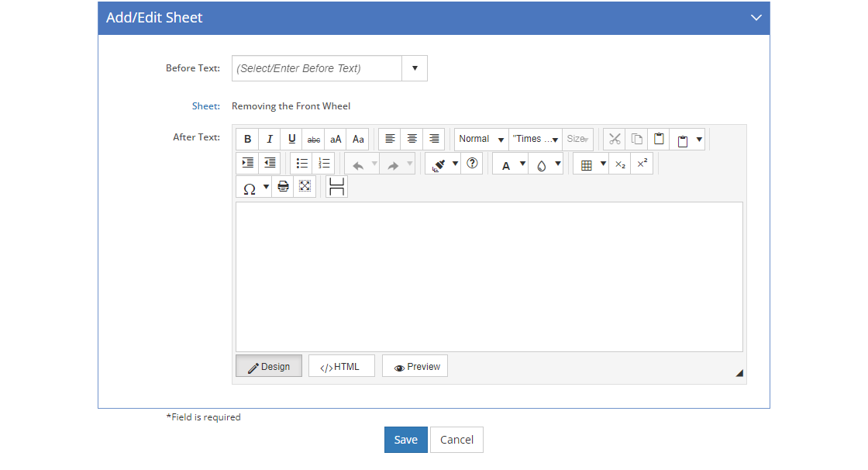Click the paste options clipboard icon
This screenshot has height=470, width=868.
pyautogui.click(x=683, y=140)
